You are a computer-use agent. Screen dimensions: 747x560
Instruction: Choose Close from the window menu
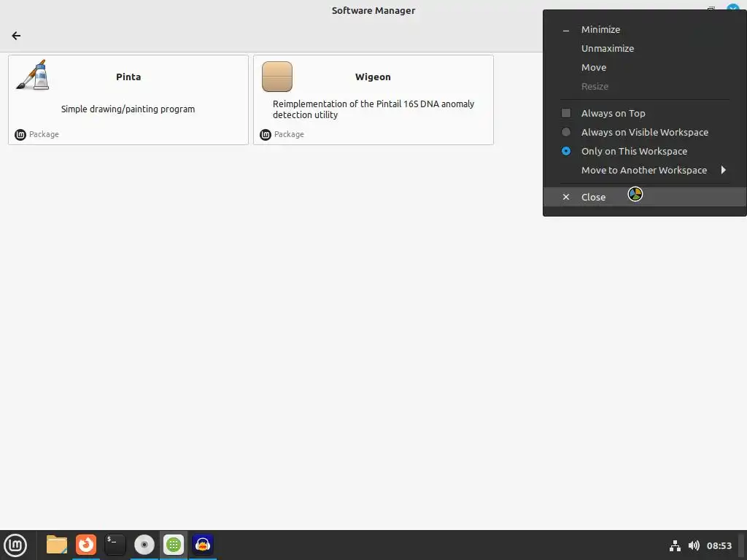point(645,197)
